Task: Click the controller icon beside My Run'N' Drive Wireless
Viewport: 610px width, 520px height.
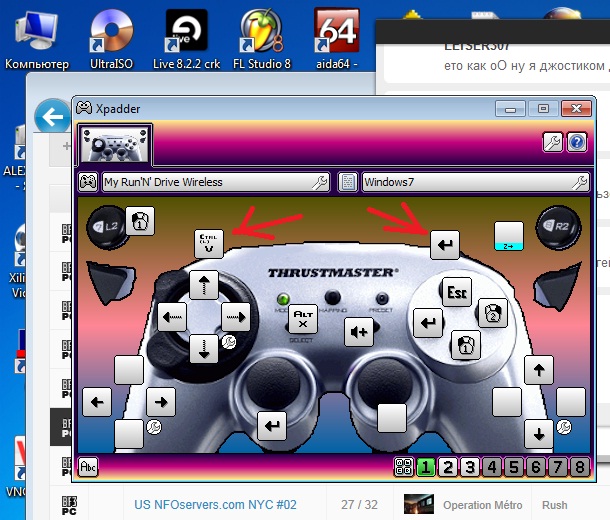Action: tap(88, 182)
